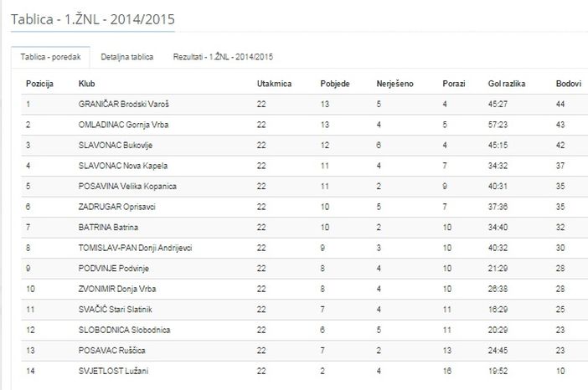Click the Bodovi column header

(569, 84)
